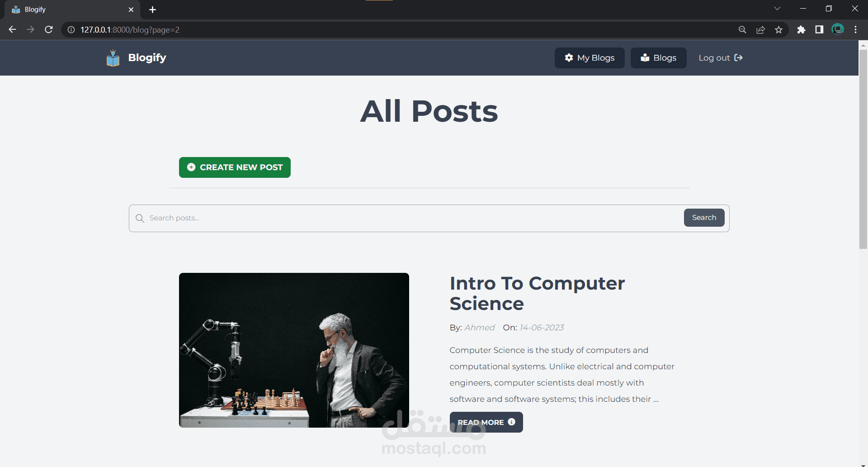Viewport: 868px width, 467px height.
Task: Click the browser back arrow
Action: pyautogui.click(x=12, y=29)
